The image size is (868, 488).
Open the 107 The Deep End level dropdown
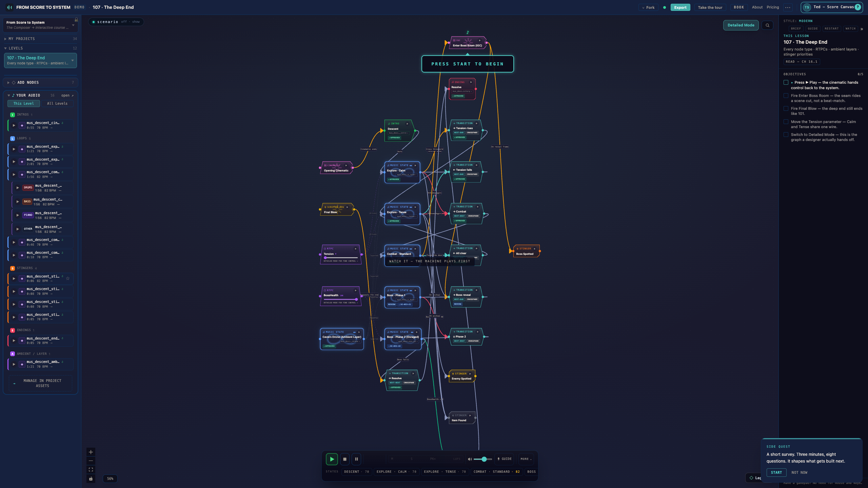pyautogui.click(x=40, y=60)
